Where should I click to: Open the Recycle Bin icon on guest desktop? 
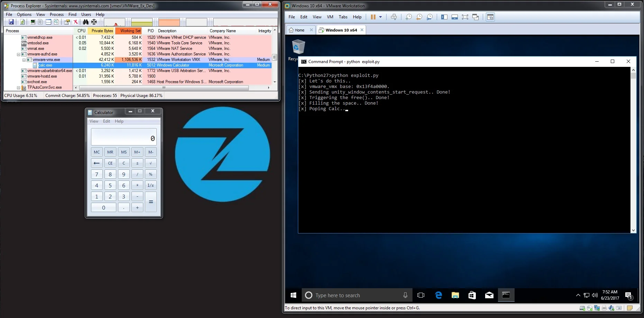[x=298, y=47]
